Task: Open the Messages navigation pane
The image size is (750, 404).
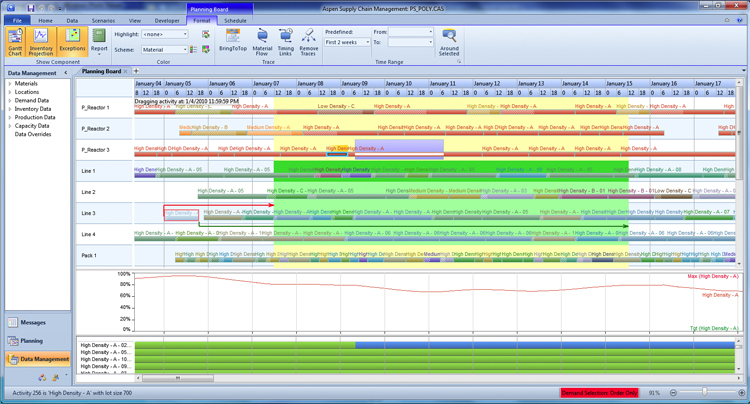Action: [33, 323]
